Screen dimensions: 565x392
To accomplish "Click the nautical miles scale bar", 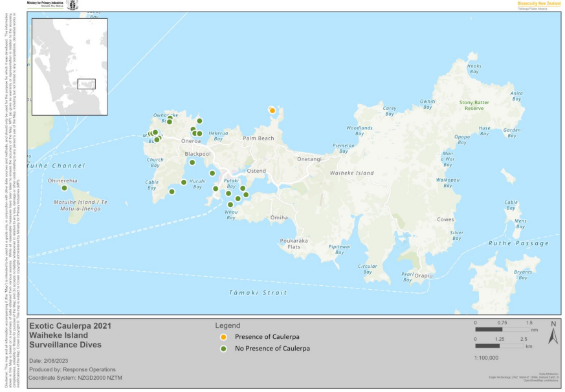I will click(502, 329).
